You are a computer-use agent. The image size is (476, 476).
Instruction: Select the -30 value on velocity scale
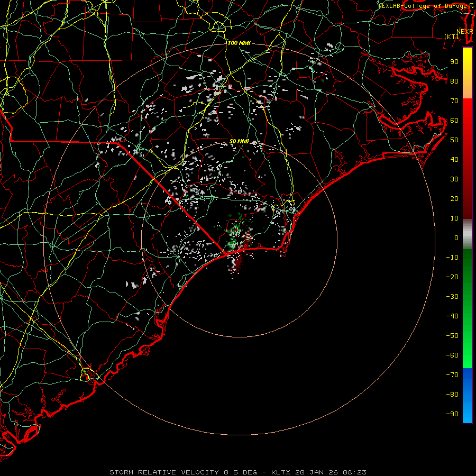coord(452,297)
